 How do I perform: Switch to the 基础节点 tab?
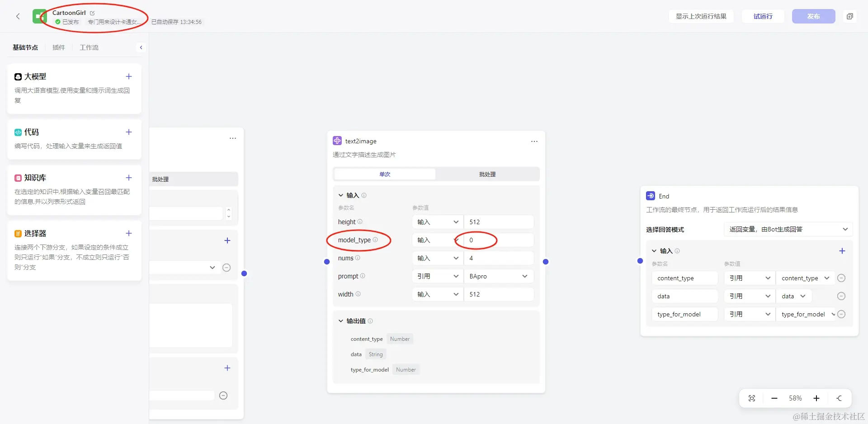[x=25, y=47]
